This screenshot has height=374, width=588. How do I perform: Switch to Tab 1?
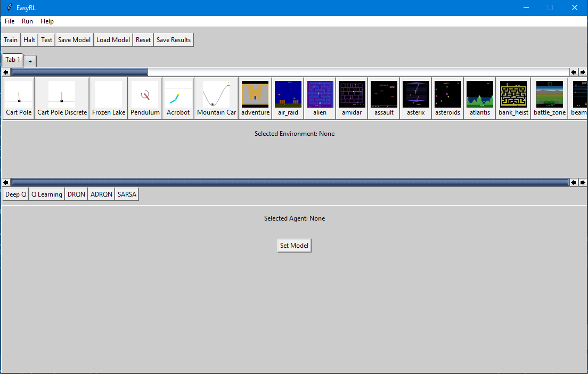click(13, 60)
